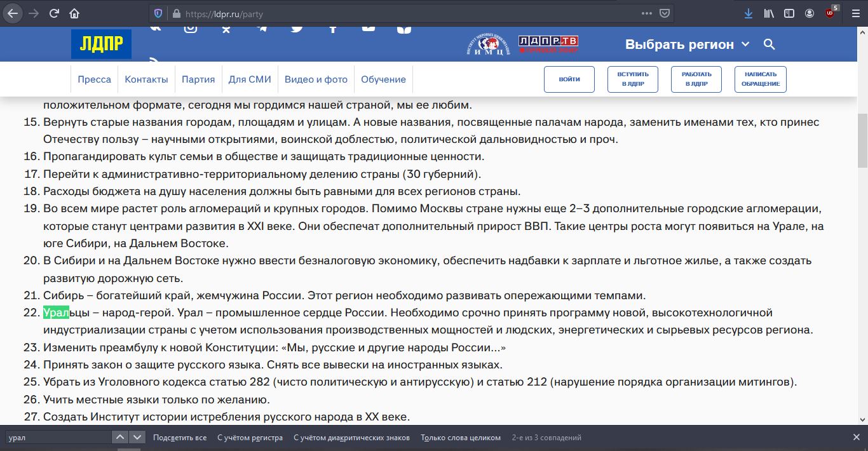
Task: Click text "Учить местные языки только по желанию"
Action: point(156,400)
